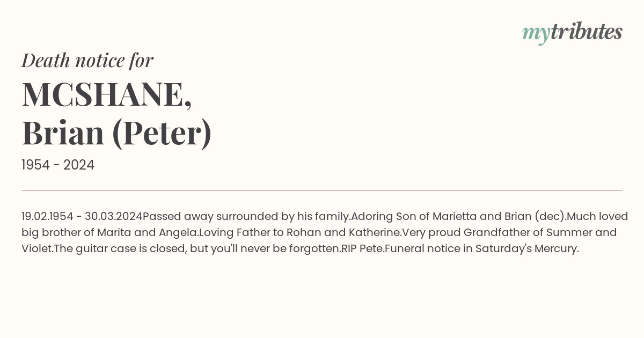The image size is (644, 338).
Task: Click "The guitar case is closed" sentence
Action: coord(118,249)
